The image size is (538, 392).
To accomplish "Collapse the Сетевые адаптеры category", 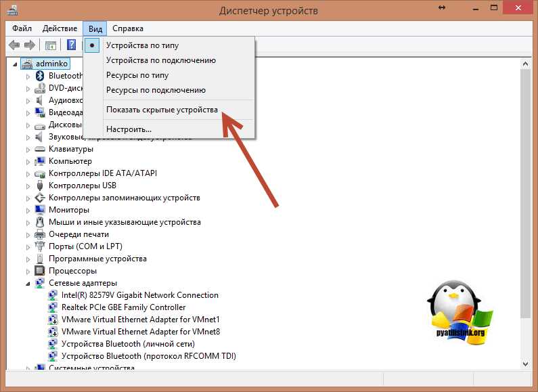I will [x=28, y=284].
